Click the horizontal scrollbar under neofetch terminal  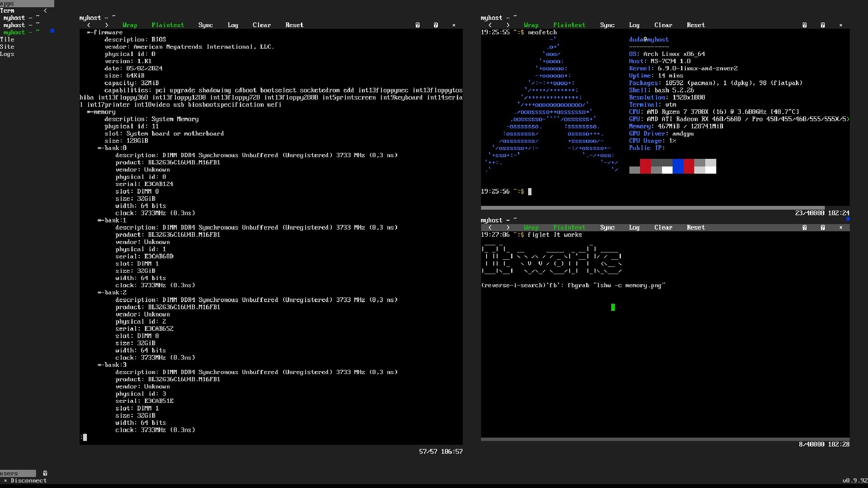(x=653, y=208)
